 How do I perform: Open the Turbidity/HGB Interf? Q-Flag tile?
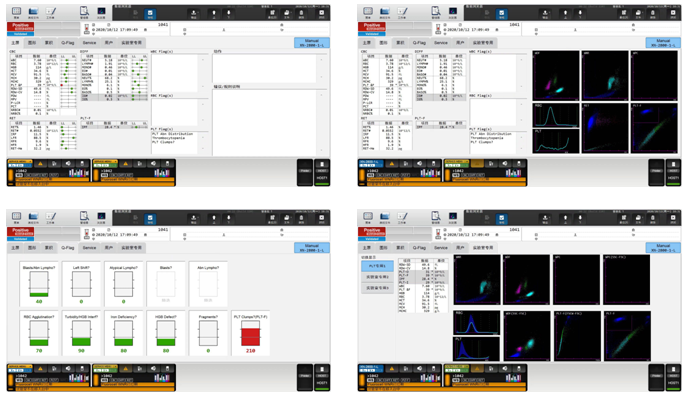coord(81,333)
